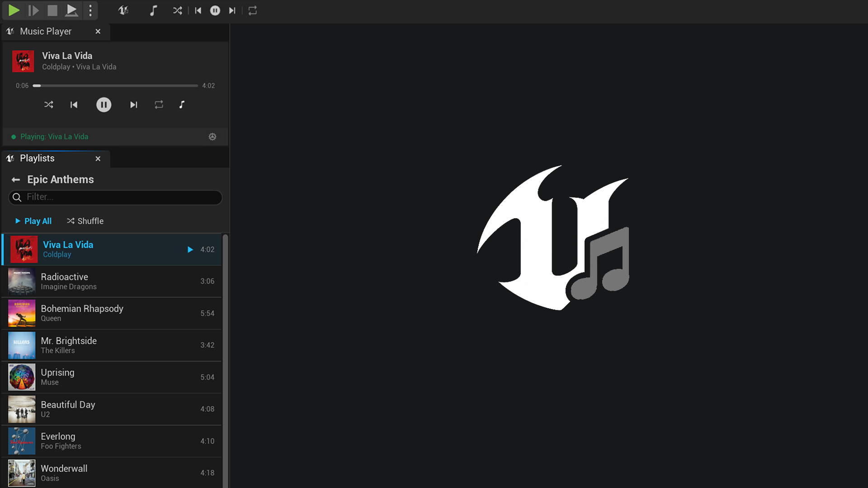
Task: Click the 5:54 duration of Bohemian Rhapsody
Action: 208,313
